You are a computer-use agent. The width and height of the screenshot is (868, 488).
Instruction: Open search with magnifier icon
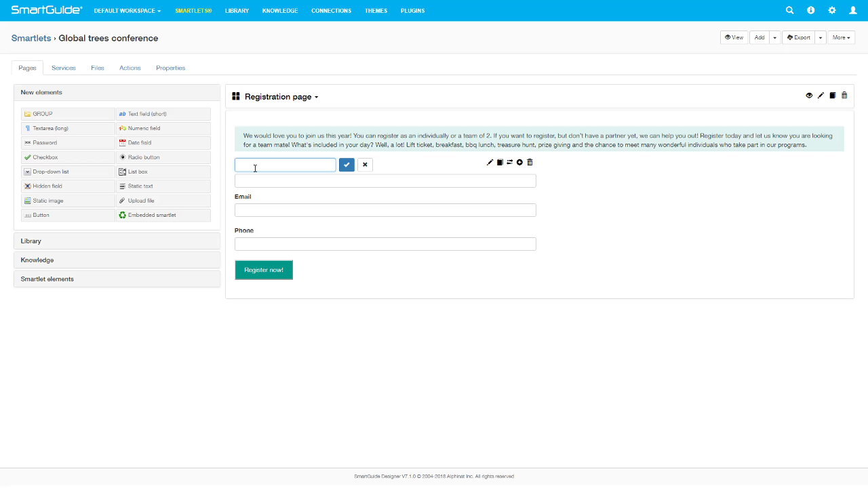pos(789,10)
